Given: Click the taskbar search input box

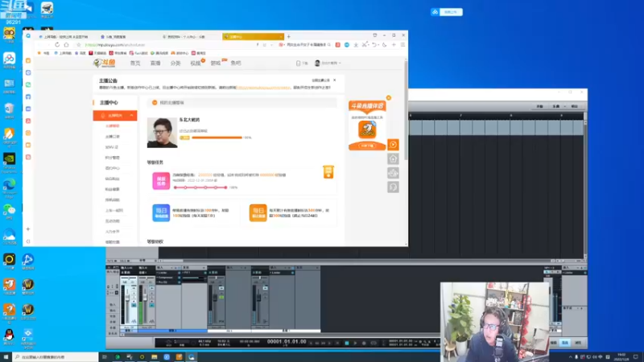Looking at the screenshot, I should 56,357.
